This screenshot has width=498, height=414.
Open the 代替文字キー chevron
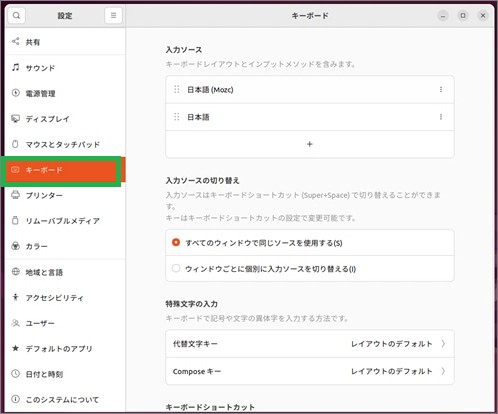pyautogui.click(x=443, y=344)
